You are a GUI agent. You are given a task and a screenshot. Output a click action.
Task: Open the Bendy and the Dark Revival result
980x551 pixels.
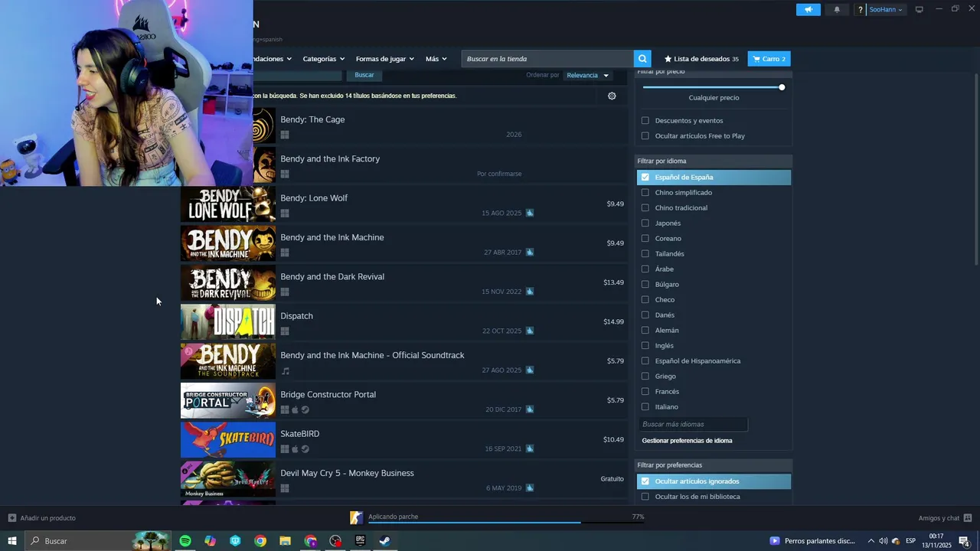click(x=404, y=283)
